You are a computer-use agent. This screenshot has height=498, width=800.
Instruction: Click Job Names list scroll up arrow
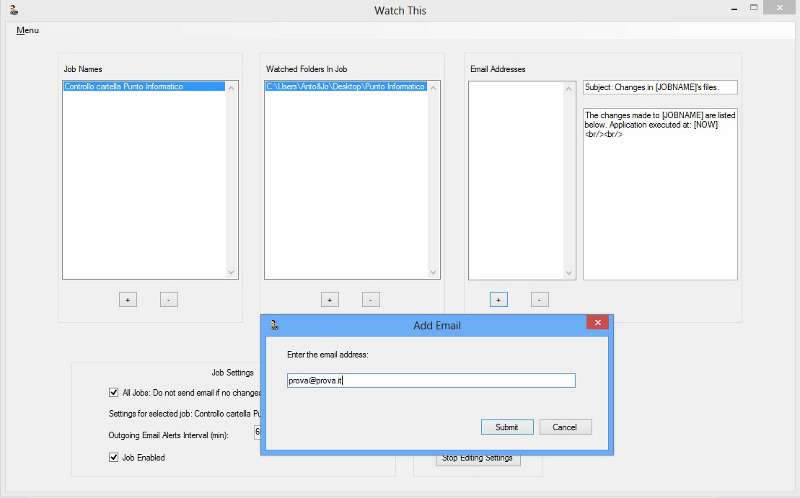(231, 88)
